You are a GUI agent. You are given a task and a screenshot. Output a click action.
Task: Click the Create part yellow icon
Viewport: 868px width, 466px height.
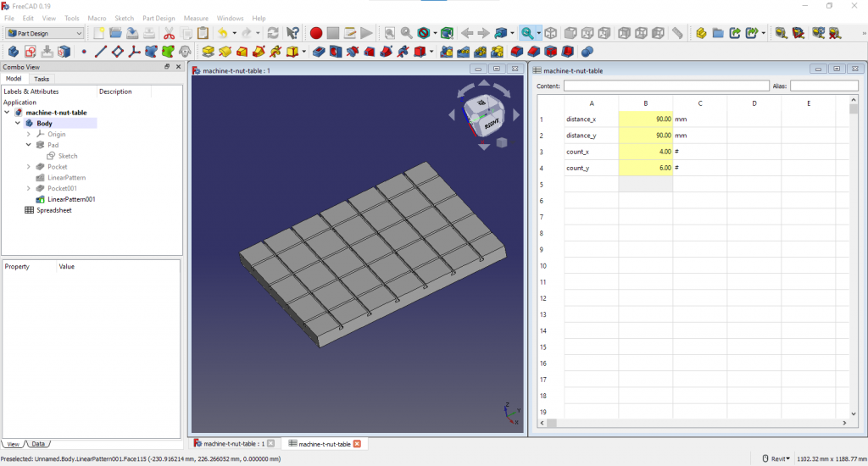point(701,33)
